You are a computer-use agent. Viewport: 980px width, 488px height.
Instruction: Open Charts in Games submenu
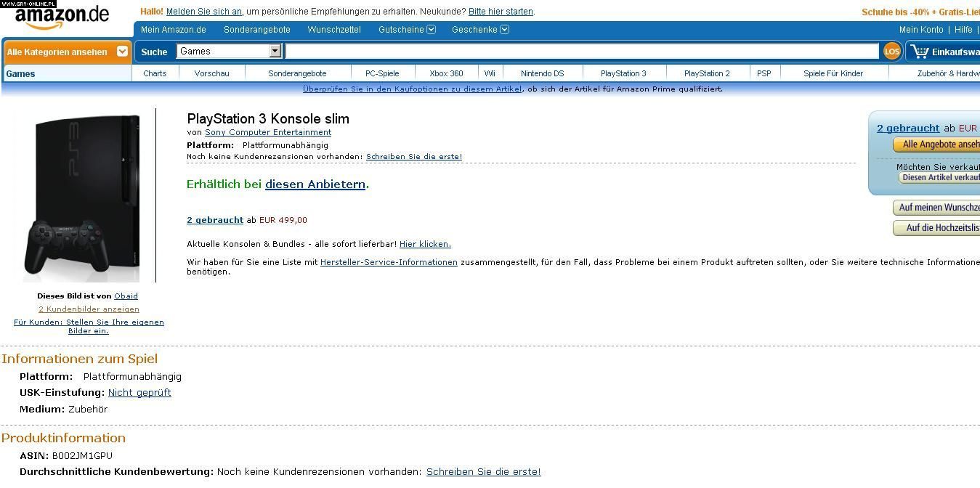click(155, 73)
